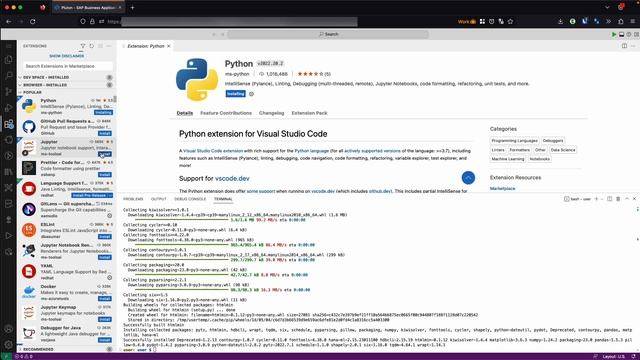Split the editor to the right

pyautogui.click(x=624, y=46)
